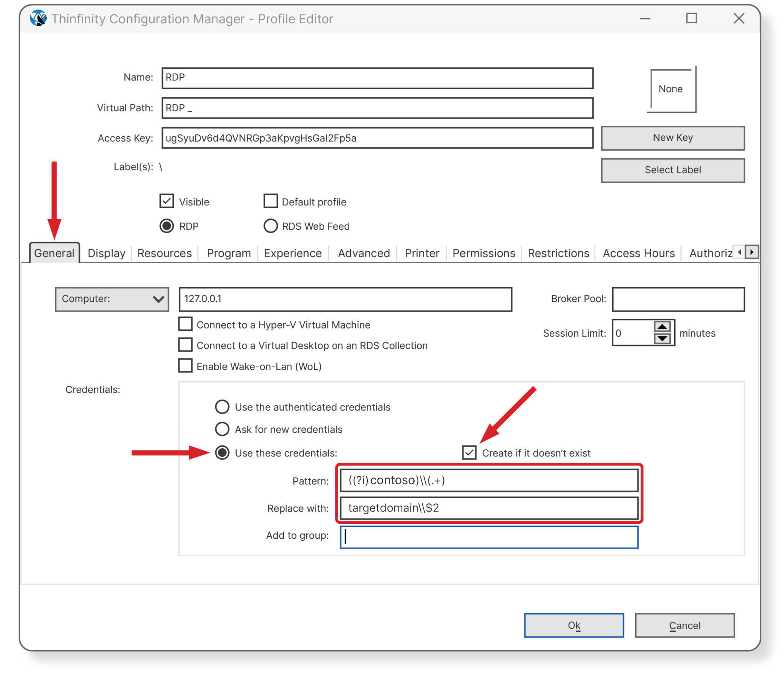Close the Profile Editor window

[739, 18]
